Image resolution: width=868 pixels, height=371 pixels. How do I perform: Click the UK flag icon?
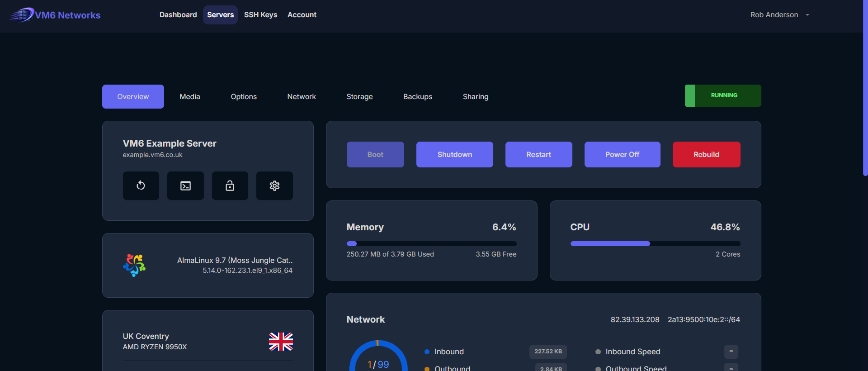click(281, 342)
